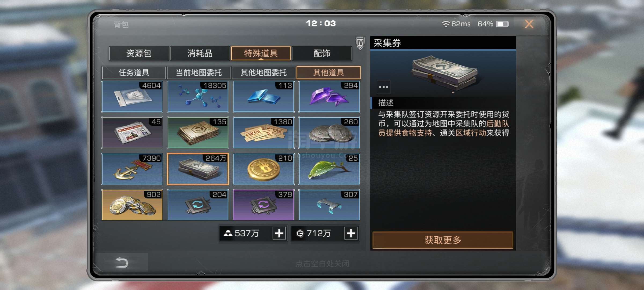Switch to the 资源包 tab

[x=139, y=53]
